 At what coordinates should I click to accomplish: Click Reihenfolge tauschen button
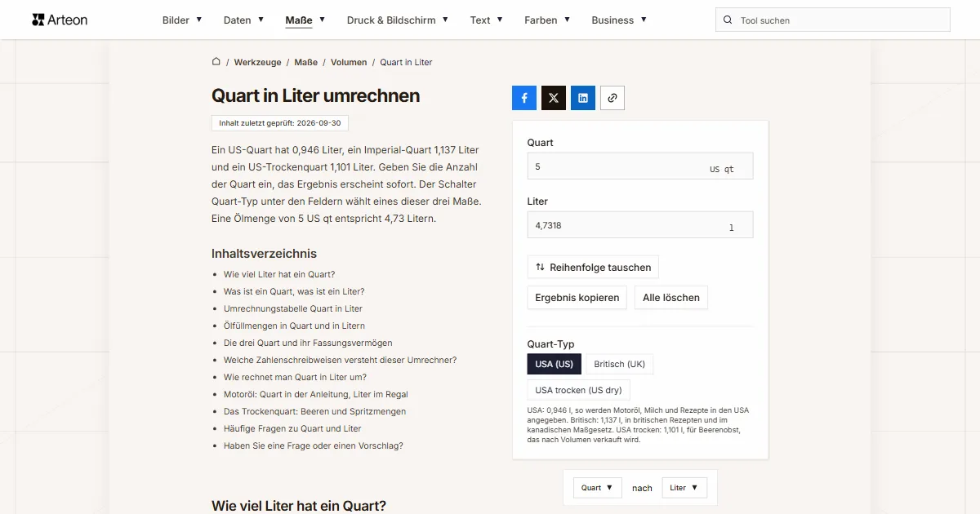(593, 267)
